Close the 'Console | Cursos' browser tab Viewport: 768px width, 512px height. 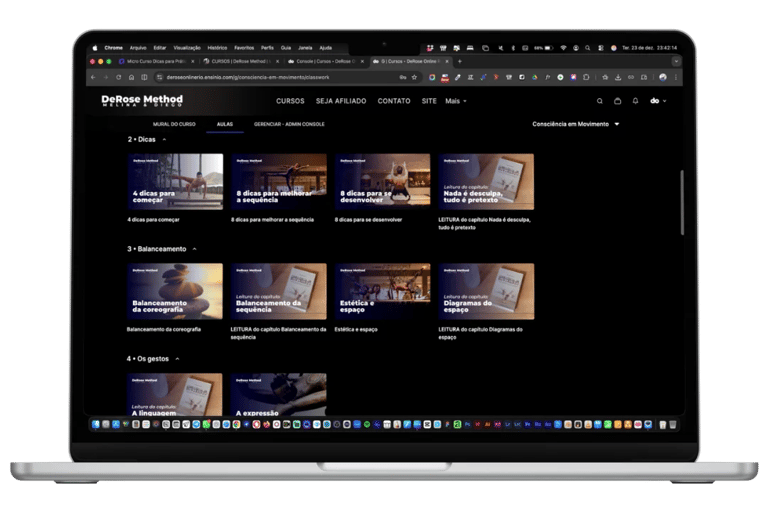[x=362, y=62]
